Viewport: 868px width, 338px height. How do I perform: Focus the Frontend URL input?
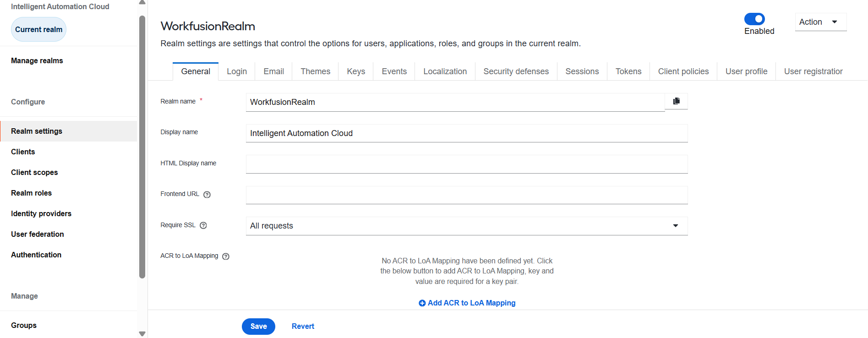click(467, 195)
